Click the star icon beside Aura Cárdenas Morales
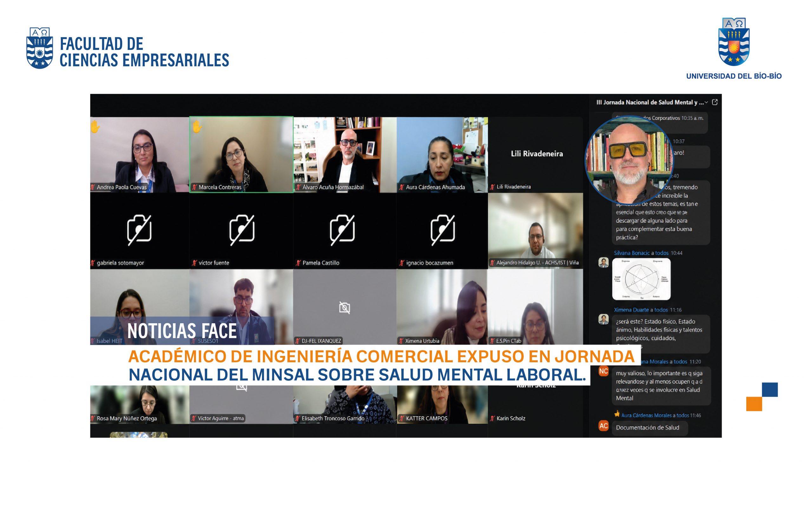 [617, 414]
